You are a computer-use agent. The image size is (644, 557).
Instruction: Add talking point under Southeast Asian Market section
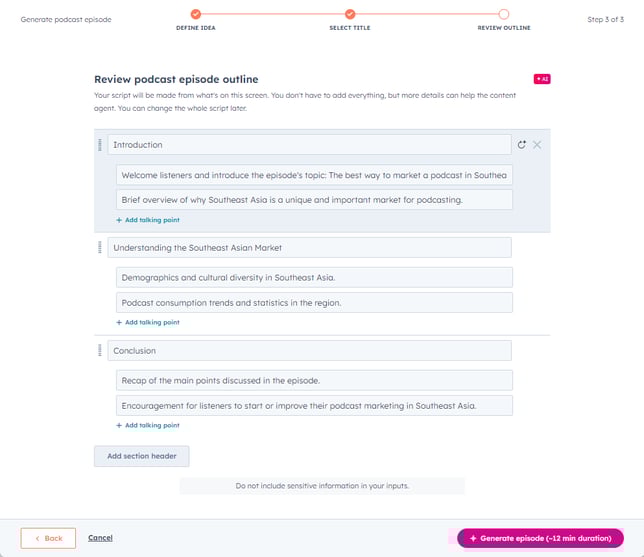[148, 322]
